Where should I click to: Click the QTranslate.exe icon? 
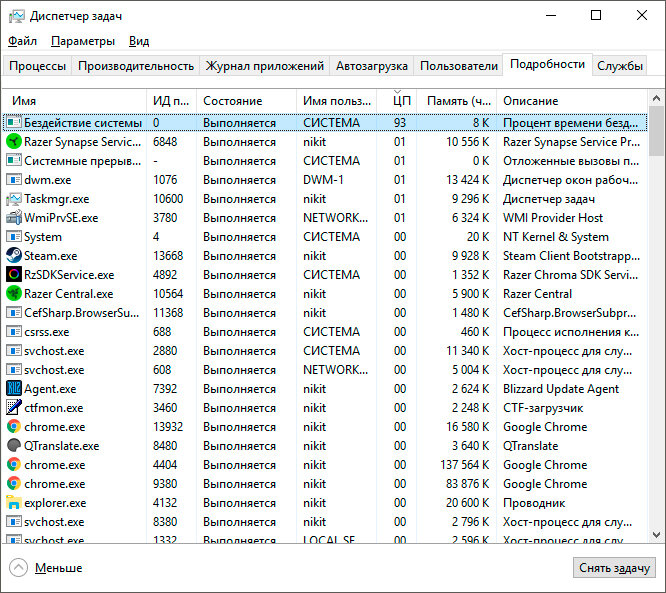[x=14, y=446]
